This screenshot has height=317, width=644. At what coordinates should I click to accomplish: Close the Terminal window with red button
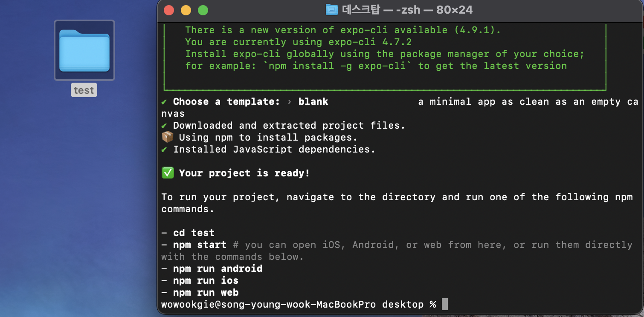pyautogui.click(x=169, y=10)
